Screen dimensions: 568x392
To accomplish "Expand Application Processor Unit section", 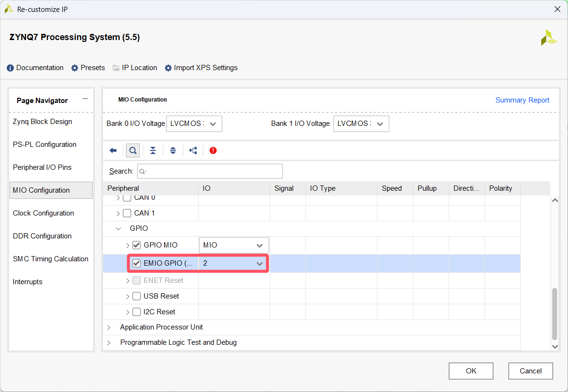I will [x=109, y=328].
